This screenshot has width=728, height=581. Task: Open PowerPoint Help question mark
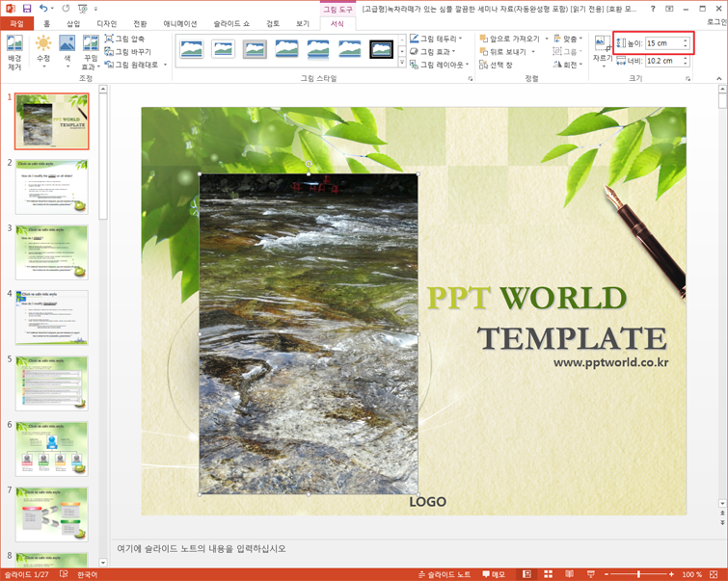click(653, 9)
